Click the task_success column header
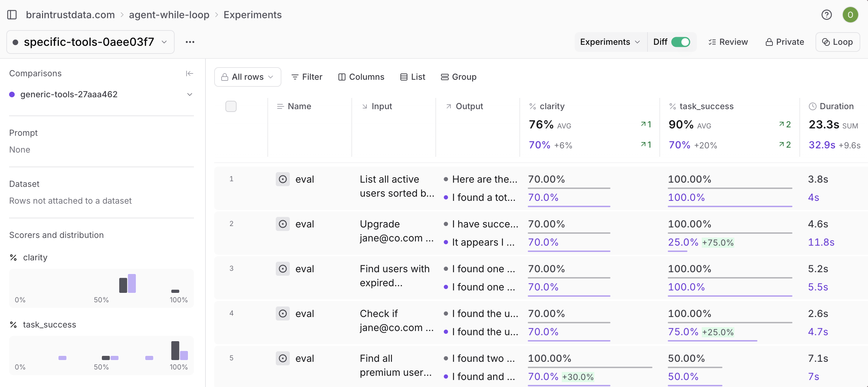Image resolution: width=868 pixels, height=387 pixels. coord(706,106)
